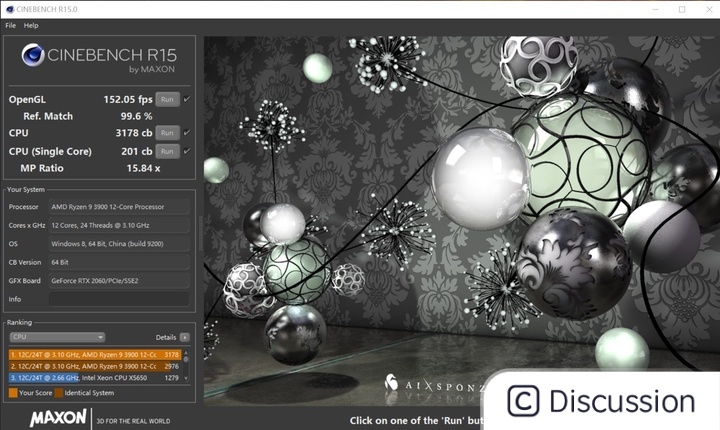This screenshot has width=720, height=430.
Task: Open the Help menu
Action: click(31, 26)
